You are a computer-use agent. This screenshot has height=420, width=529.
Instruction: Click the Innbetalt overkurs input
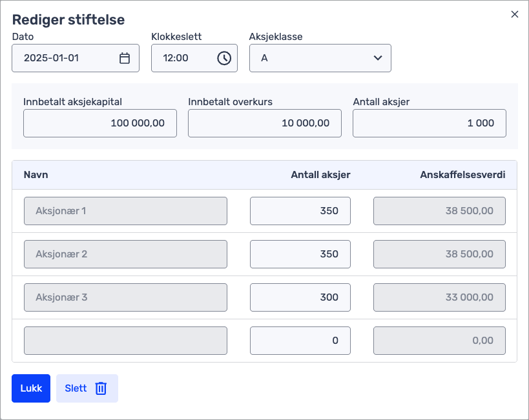pos(264,123)
